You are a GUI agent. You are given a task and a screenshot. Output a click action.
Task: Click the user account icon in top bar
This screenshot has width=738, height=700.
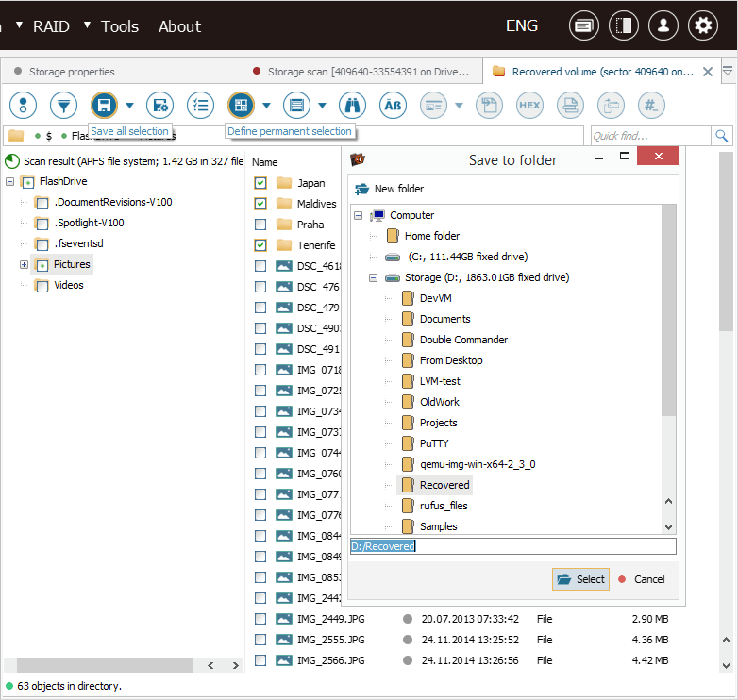[663, 26]
